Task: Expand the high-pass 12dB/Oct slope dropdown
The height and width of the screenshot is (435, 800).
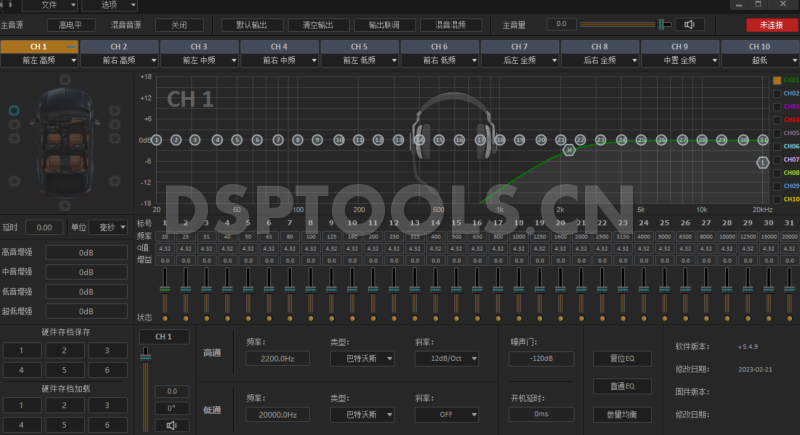Action: pyautogui.click(x=445, y=358)
